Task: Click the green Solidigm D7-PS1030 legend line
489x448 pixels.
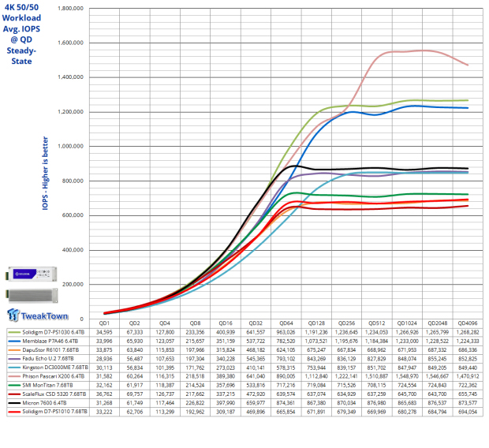Action: [16, 334]
